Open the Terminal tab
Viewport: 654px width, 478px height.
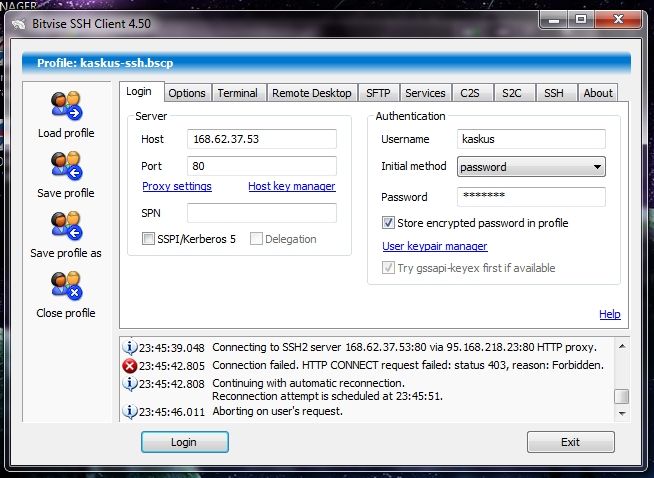tap(238, 93)
